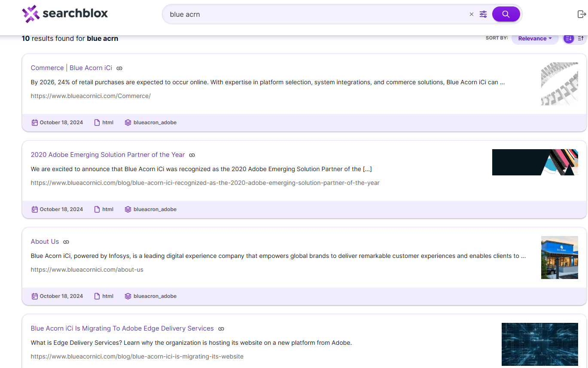Click collection layers icon in Commerce result footer
This screenshot has height=368, width=588.
pyautogui.click(x=128, y=123)
